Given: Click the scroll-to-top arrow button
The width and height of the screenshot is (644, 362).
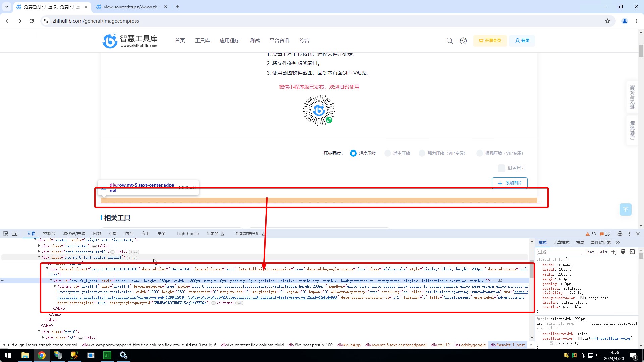Looking at the screenshot, I should (x=625, y=209).
